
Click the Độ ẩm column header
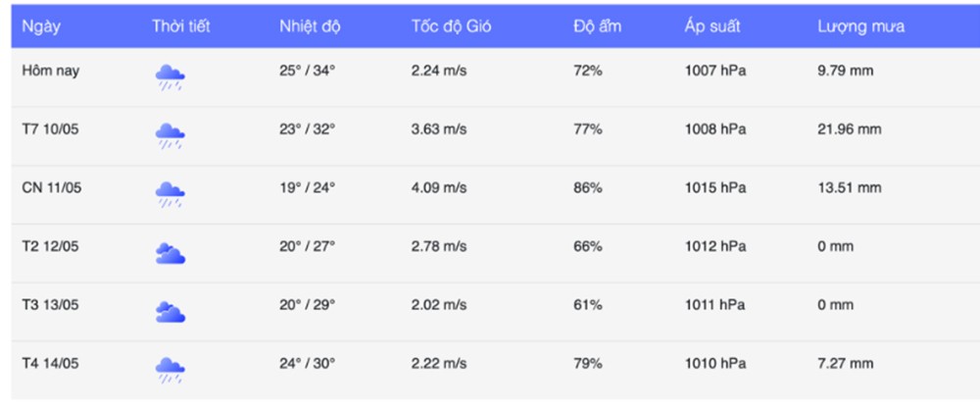598,26
